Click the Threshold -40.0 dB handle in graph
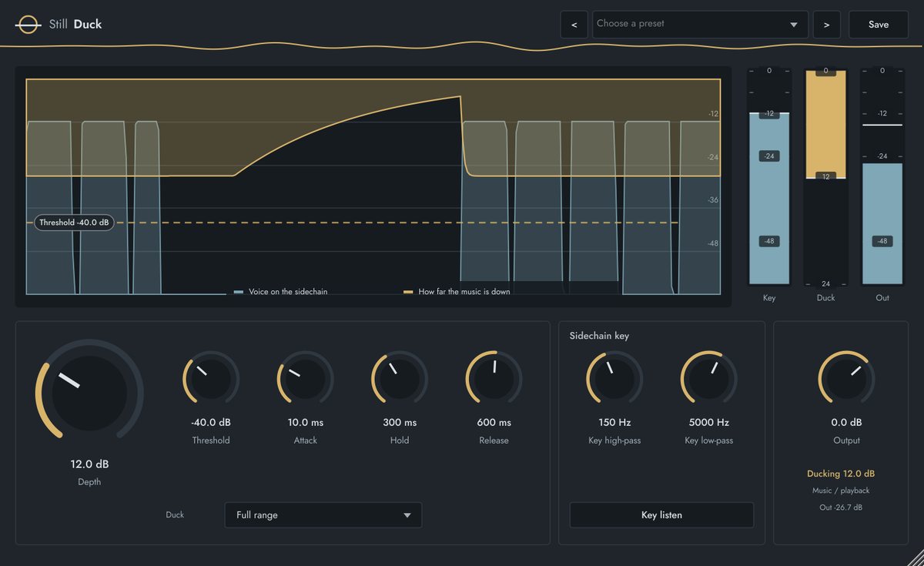This screenshot has width=924, height=566. tap(75, 223)
